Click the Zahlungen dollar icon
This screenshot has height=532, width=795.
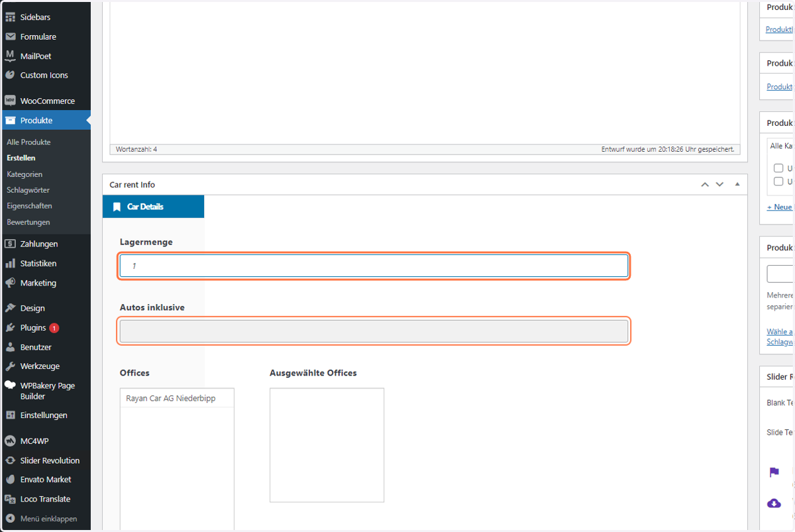pos(10,244)
